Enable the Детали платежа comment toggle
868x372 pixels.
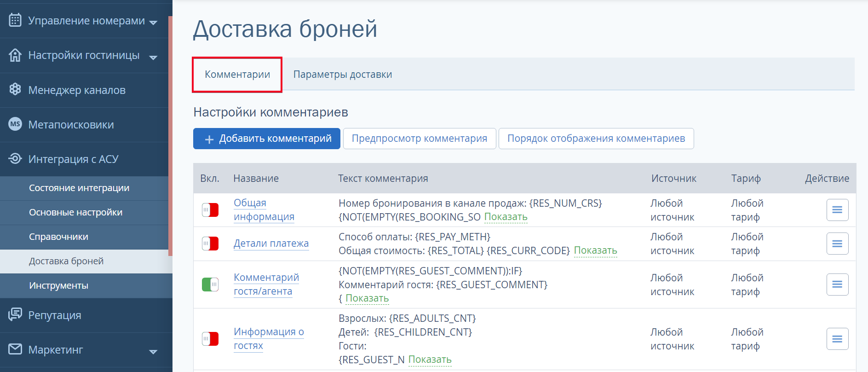210,244
